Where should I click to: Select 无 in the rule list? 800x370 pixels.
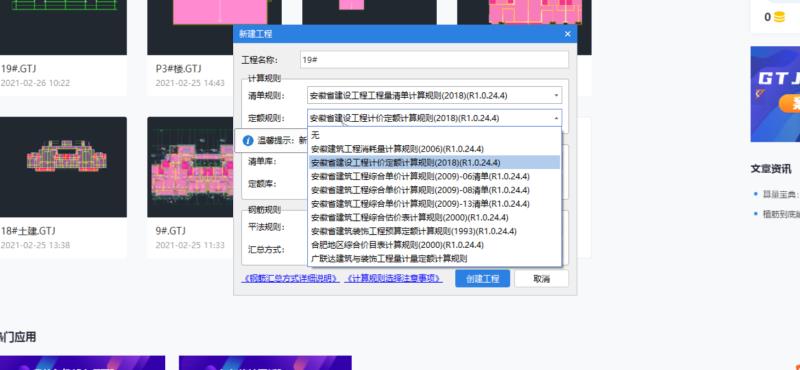(x=434, y=135)
